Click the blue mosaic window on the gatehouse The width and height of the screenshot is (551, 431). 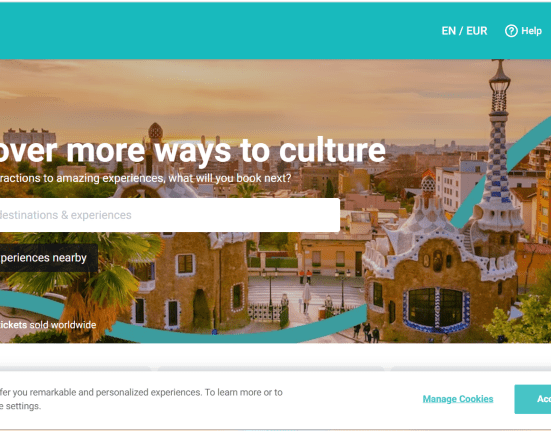[x=436, y=309]
